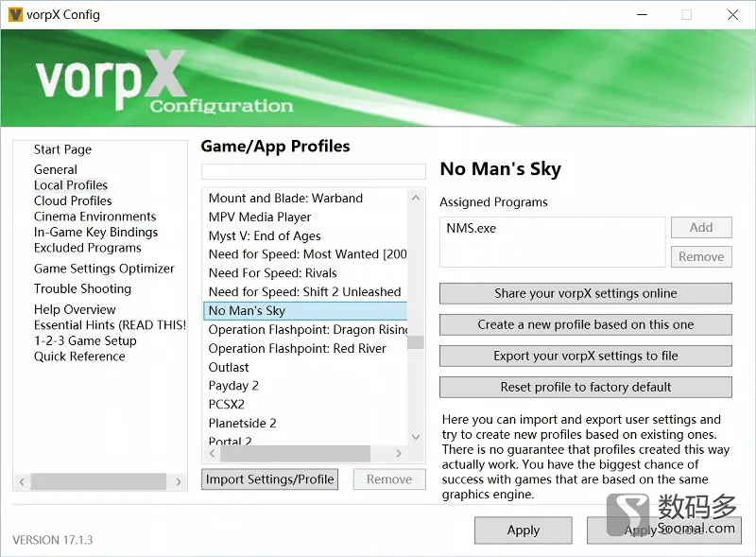Select Myst V: End of Ages profile
This screenshot has height=557, width=756.
pos(305,235)
